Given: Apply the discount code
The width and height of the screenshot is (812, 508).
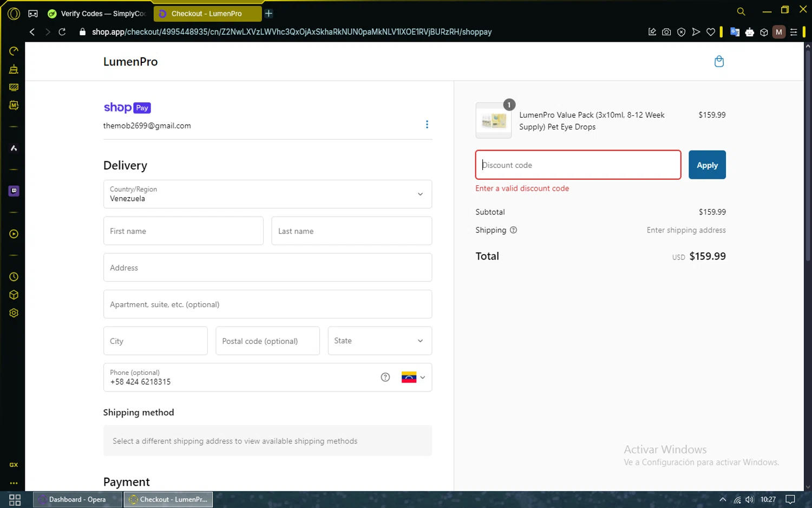Looking at the screenshot, I should click(707, 165).
